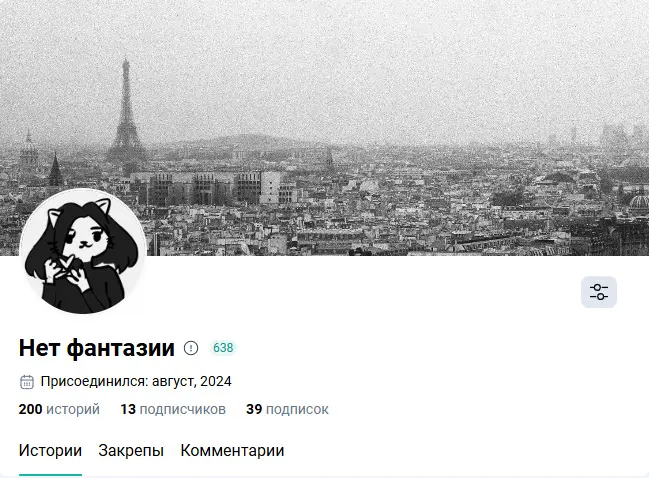Click the 638 rating badge
Viewport: 649px width, 478px height.
click(223, 348)
